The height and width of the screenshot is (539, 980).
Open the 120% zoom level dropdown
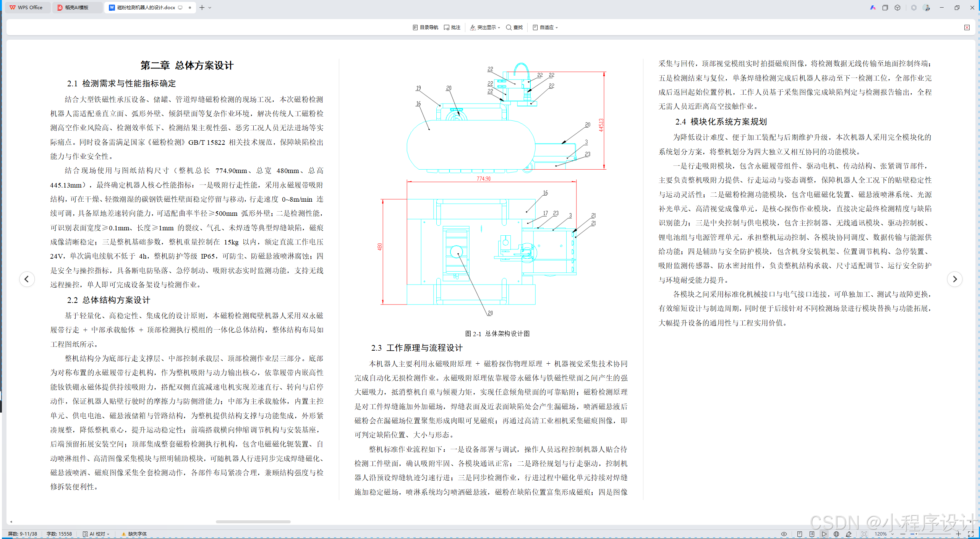[884, 534]
